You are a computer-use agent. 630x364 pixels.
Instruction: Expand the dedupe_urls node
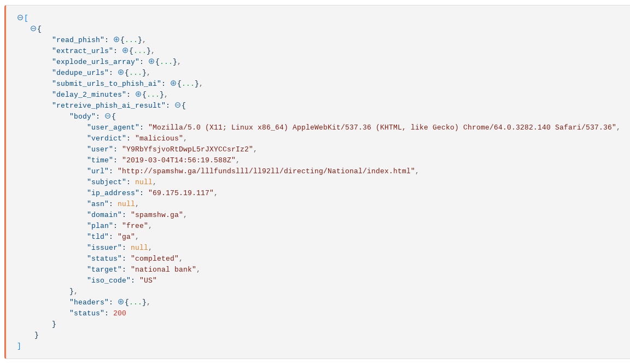tap(121, 73)
